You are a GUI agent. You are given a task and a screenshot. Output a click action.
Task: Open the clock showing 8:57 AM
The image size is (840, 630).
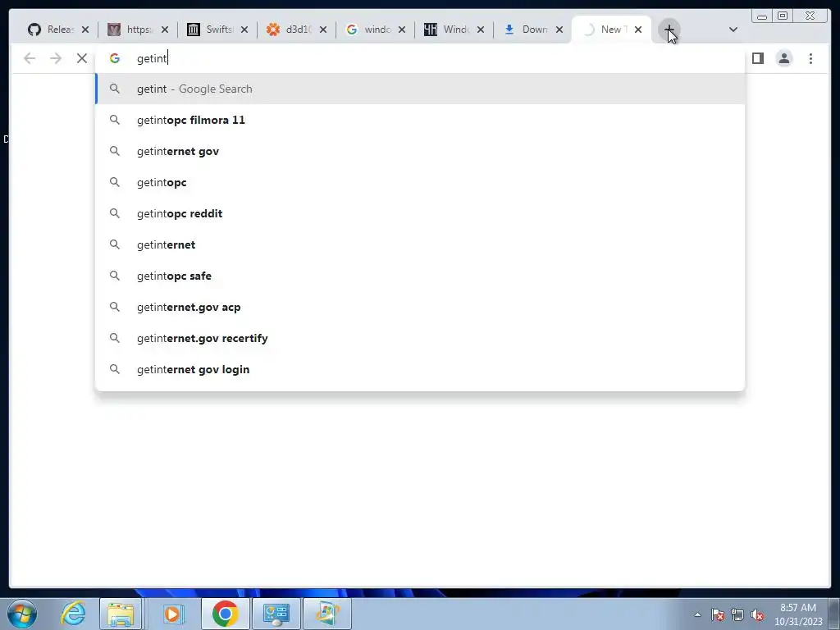point(798,614)
